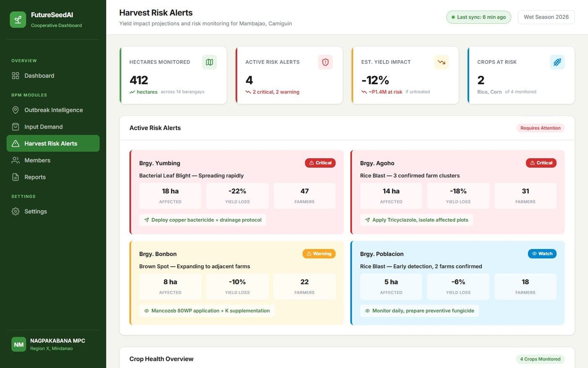Click Deploy copper bactericide + drainage protocol
Image resolution: width=588 pixels, height=368 pixels.
202,220
